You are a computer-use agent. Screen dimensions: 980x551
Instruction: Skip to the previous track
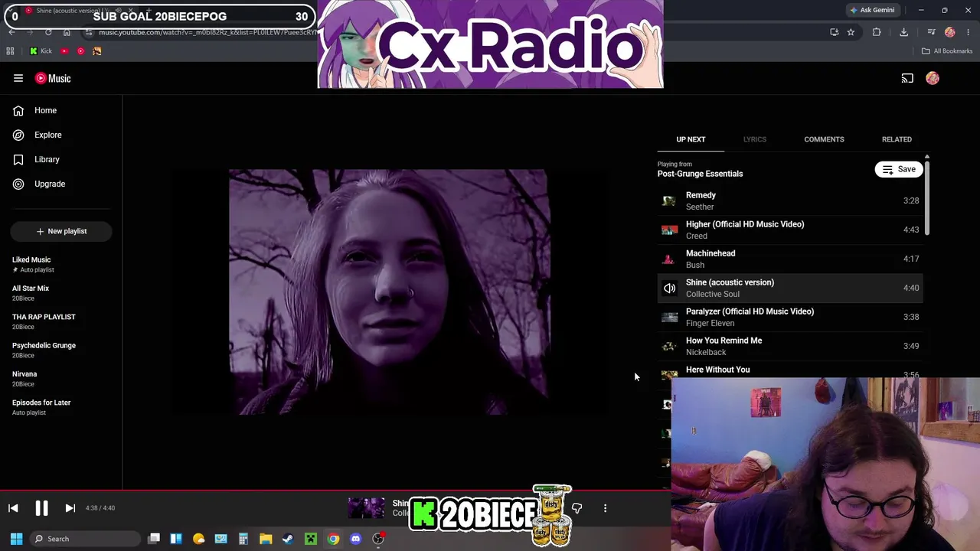click(13, 508)
